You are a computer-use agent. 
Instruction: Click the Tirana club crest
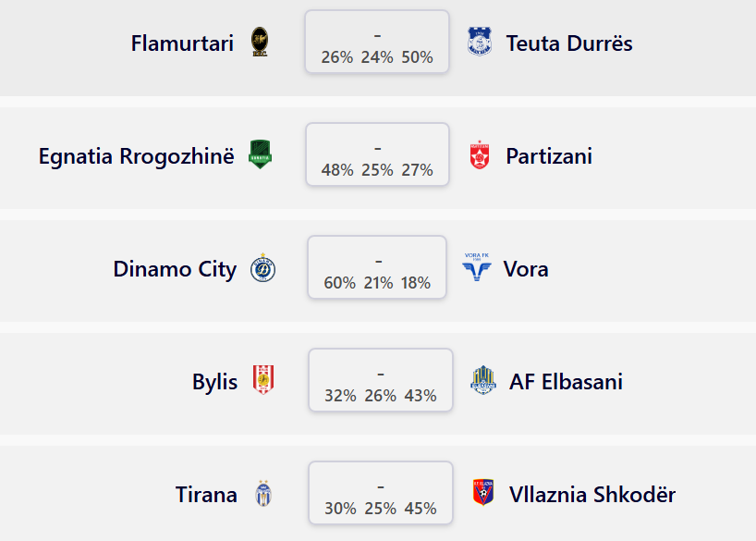[x=263, y=493]
